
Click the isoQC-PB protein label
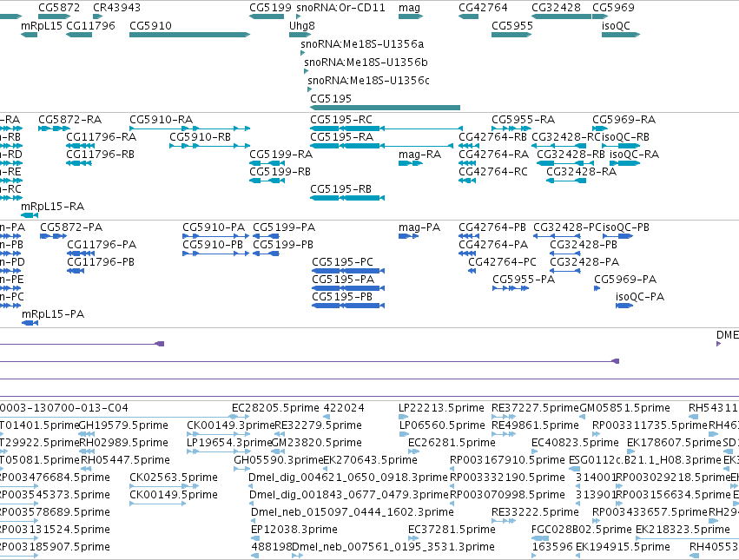(626, 227)
